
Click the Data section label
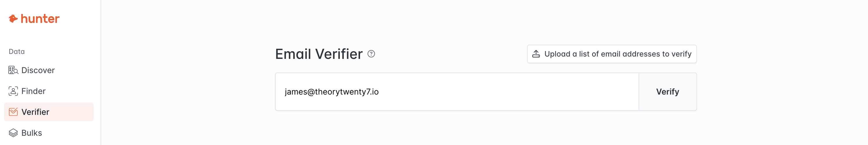[16, 52]
